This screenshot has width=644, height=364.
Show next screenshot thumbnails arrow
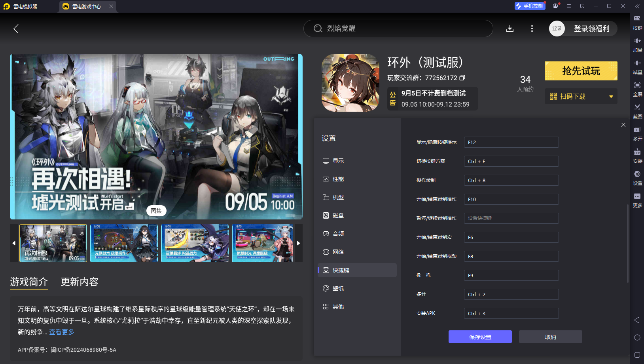coord(299,243)
